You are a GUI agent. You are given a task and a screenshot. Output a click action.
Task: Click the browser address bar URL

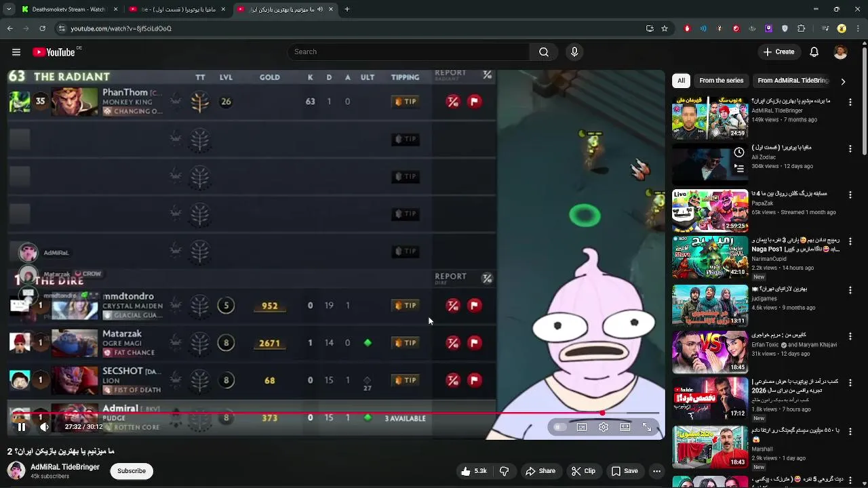point(121,28)
